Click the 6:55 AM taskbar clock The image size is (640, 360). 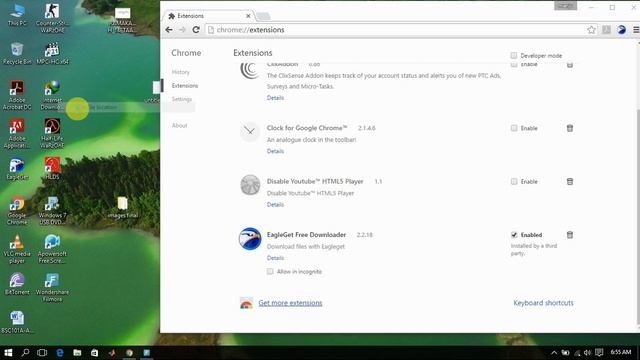[621, 352]
